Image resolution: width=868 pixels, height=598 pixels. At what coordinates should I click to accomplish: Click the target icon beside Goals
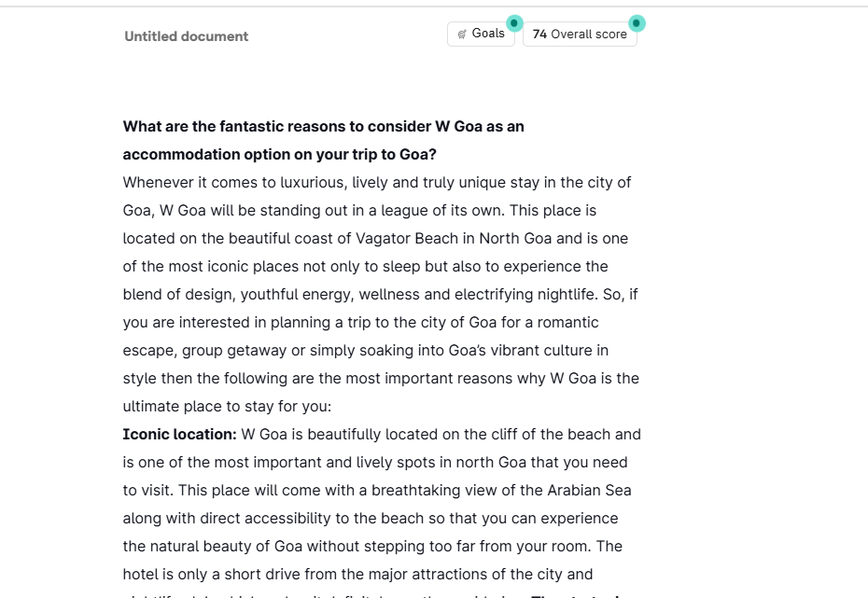click(x=462, y=35)
